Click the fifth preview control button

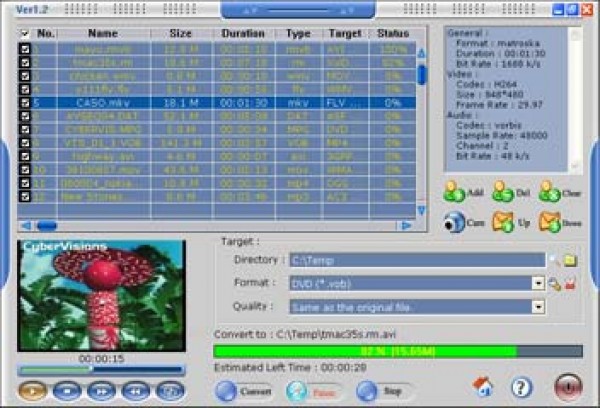(x=171, y=391)
